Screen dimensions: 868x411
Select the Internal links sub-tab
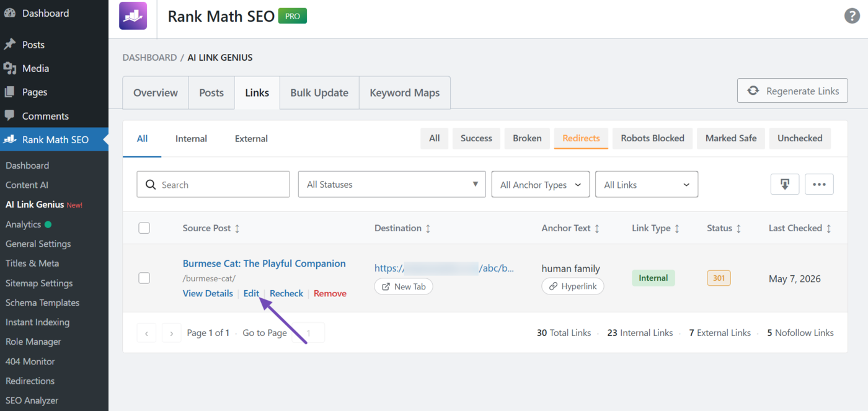coord(191,138)
